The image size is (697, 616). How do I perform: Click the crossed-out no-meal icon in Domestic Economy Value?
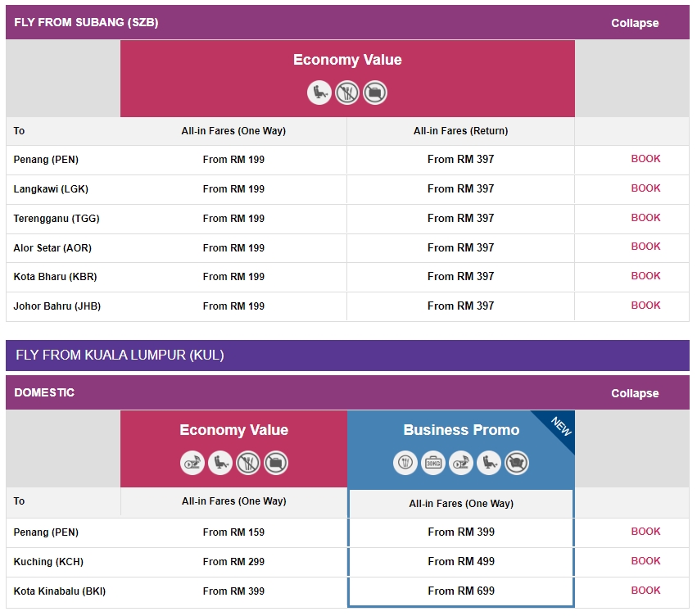(x=248, y=464)
